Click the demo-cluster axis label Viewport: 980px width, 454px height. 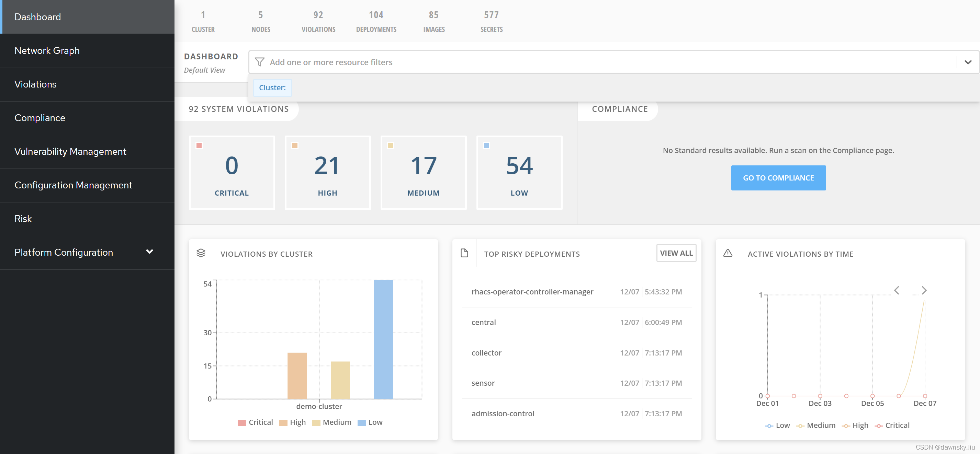click(319, 406)
